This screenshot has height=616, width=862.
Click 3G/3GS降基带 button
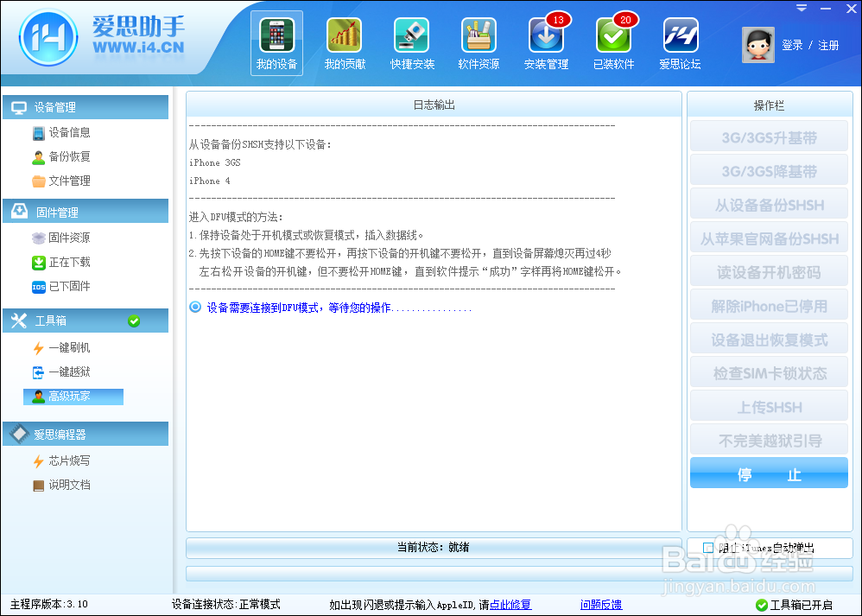[x=769, y=171]
